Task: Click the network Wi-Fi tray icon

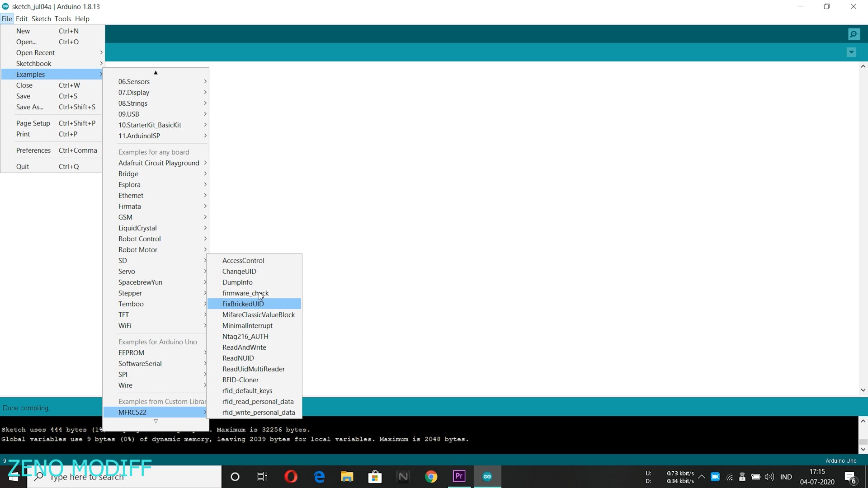Action: tap(729, 477)
